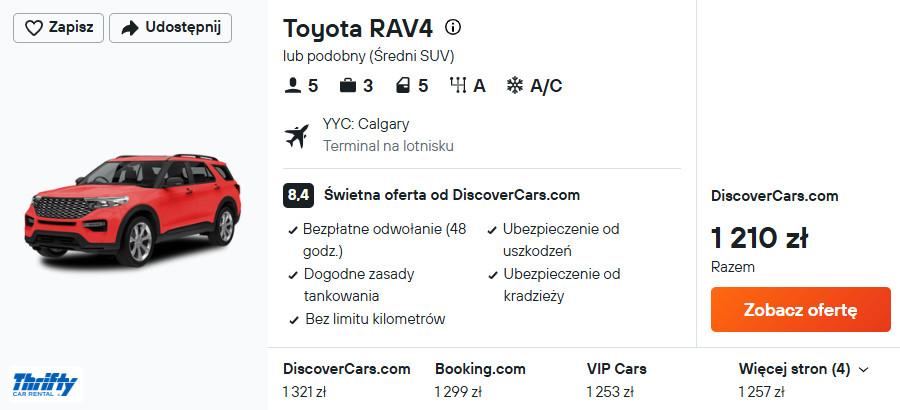900x410 pixels.
Task: Click the 8.4 rating score badge
Action: point(298,195)
